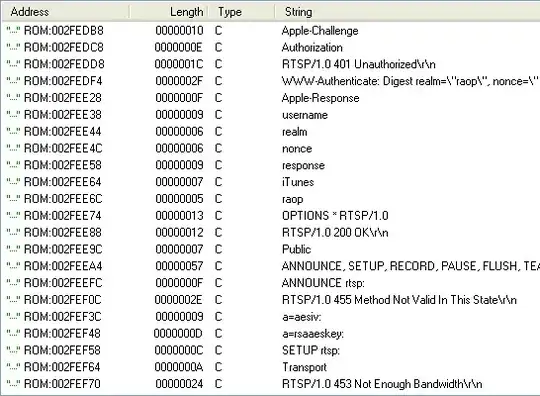Image resolution: width=540 pixels, height=396 pixels.
Task: Select the OPTIONS * RTSP/1.0 string
Action: pyautogui.click(x=335, y=216)
